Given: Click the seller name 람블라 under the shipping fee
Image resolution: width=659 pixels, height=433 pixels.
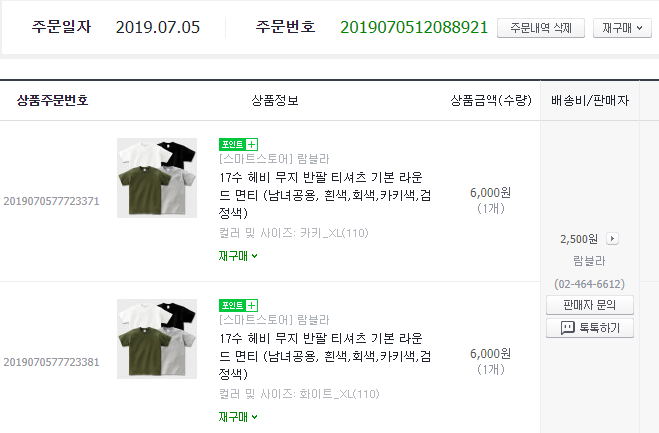Looking at the screenshot, I should coord(590,261).
